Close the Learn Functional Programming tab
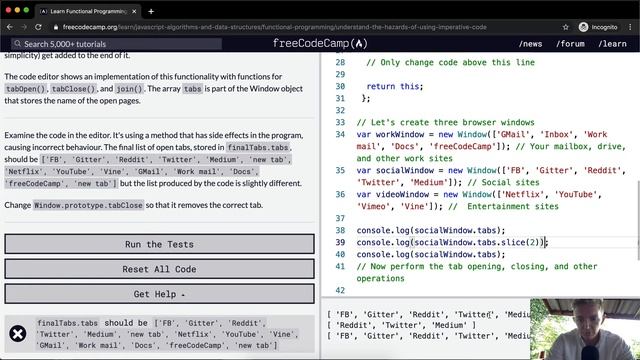The height and width of the screenshot is (360, 640). tap(134, 11)
